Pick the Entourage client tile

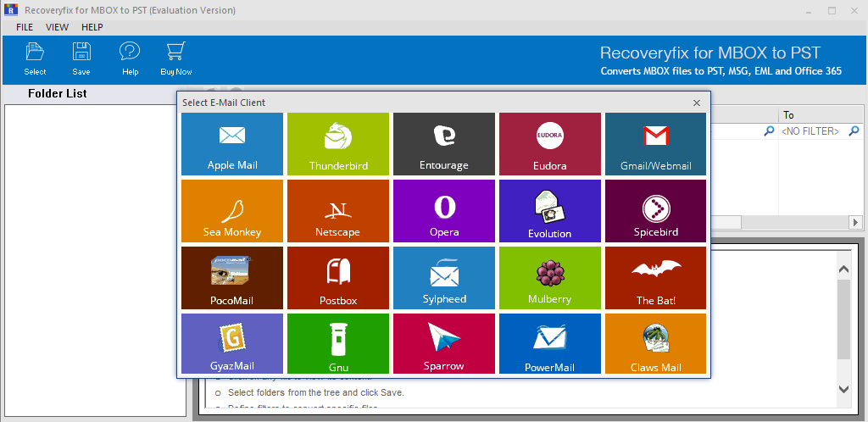(444, 144)
